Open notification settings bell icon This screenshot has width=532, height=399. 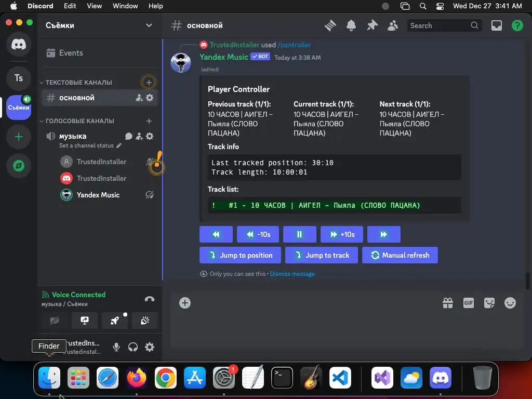tap(351, 25)
